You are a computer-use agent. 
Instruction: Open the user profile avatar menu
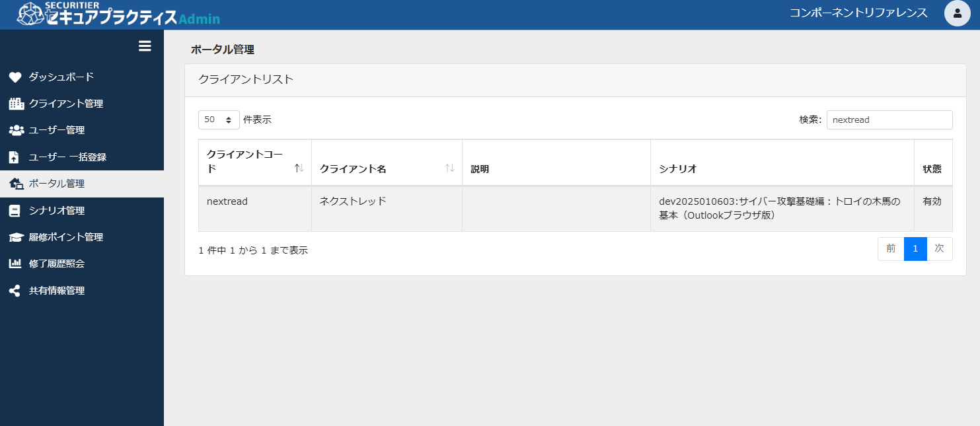(957, 13)
